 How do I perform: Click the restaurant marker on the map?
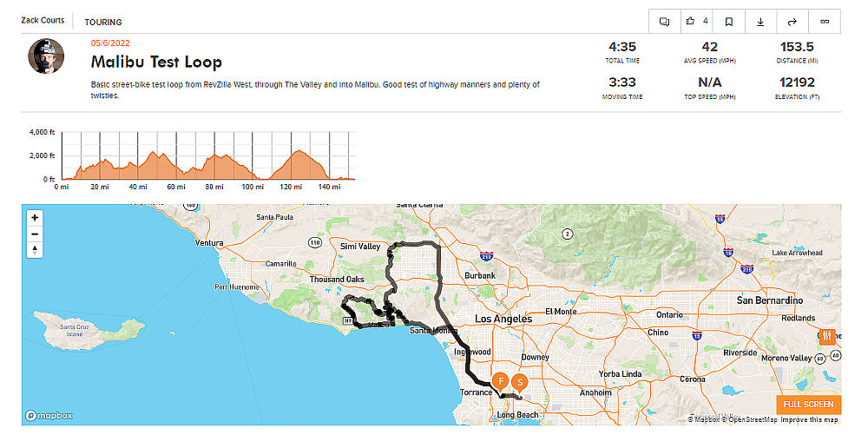(x=827, y=336)
